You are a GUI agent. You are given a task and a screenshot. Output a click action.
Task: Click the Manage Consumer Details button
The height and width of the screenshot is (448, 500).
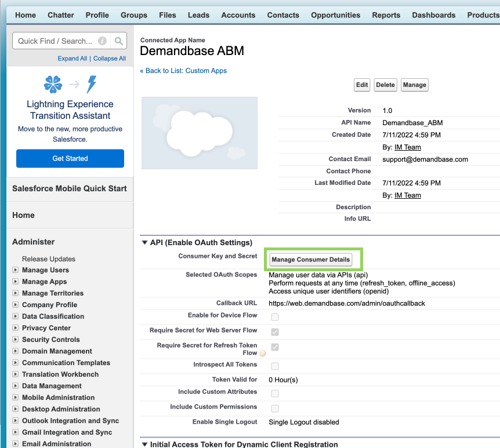pyautogui.click(x=311, y=259)
